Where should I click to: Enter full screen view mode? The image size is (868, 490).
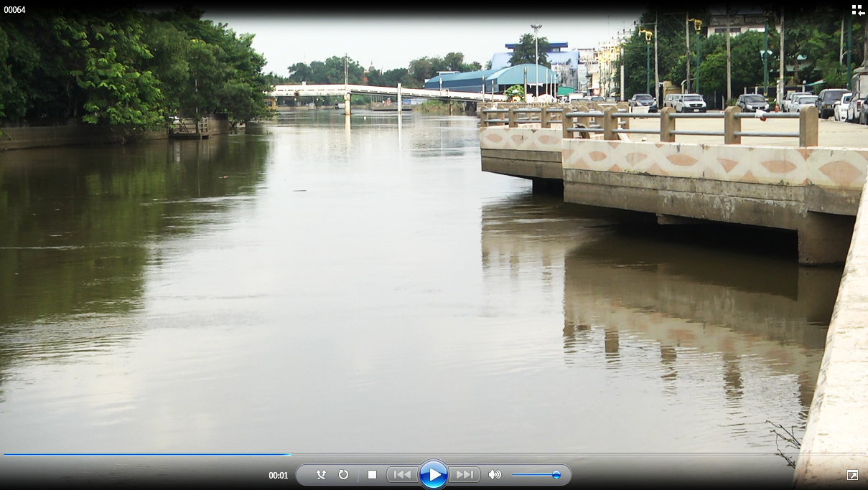click(x=852, y=475)
